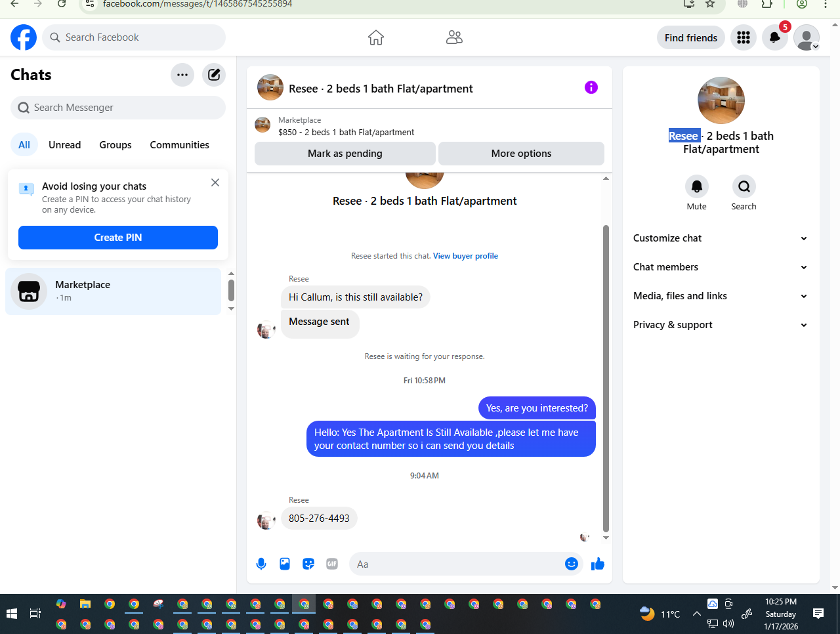
Task: Go to the Home feed icon
Action: 376,37
